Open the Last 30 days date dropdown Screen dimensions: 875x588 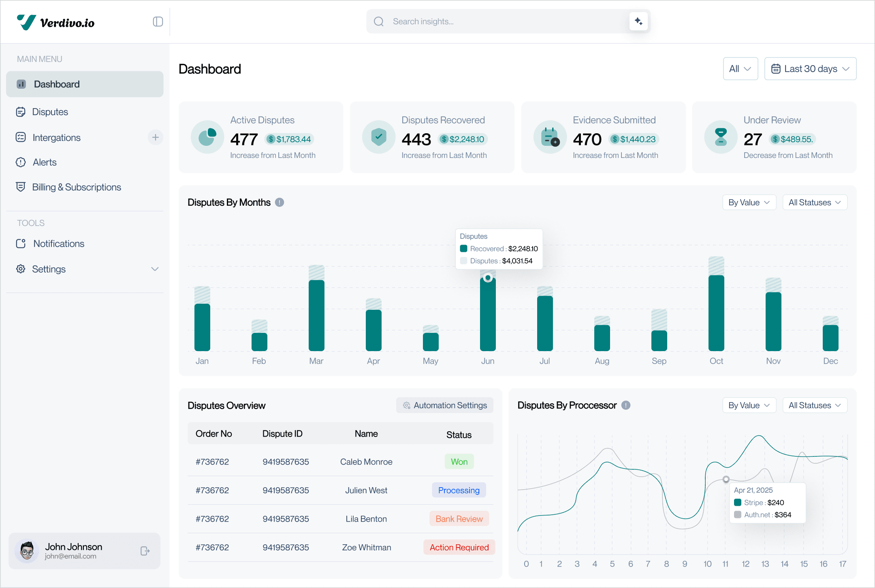pyautogui.click(x=810, y=69)
